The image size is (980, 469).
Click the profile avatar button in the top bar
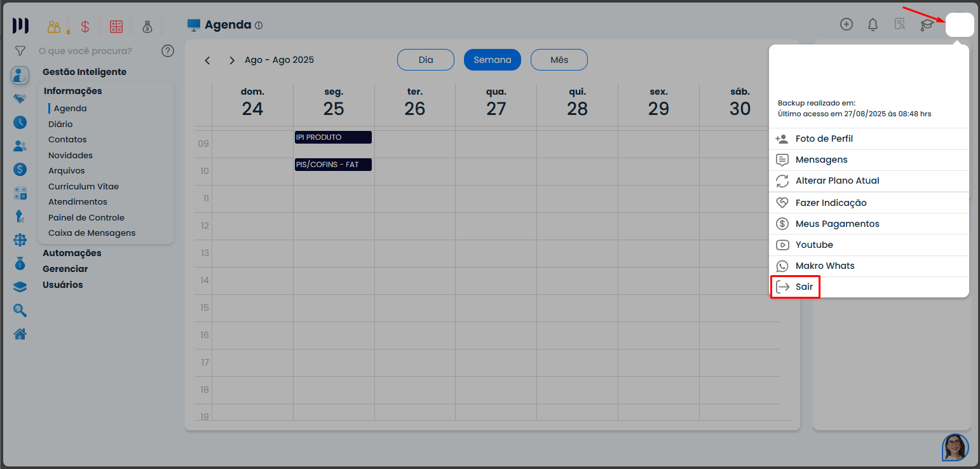coord(960,25)
